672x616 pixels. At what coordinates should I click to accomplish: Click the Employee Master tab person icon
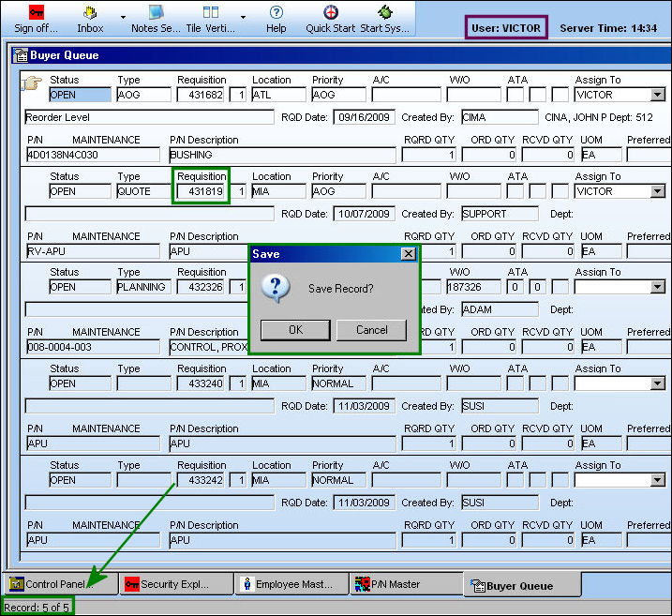(x=246, y=584)
